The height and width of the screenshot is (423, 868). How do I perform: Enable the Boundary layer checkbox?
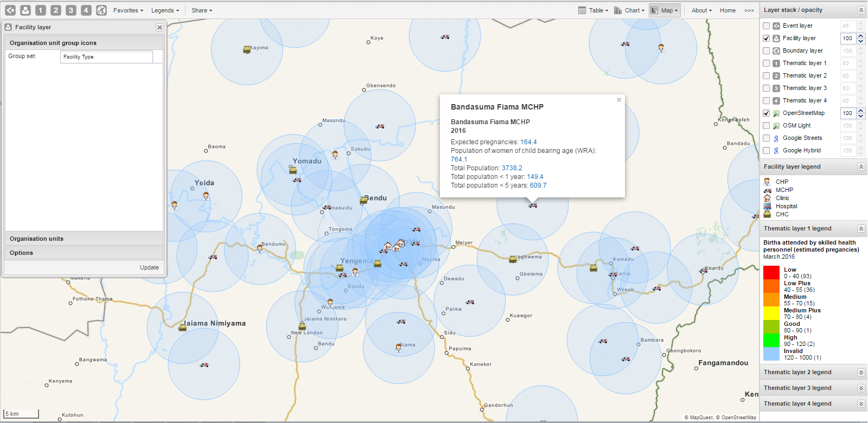pyautogui.click(x=766, y=51)
